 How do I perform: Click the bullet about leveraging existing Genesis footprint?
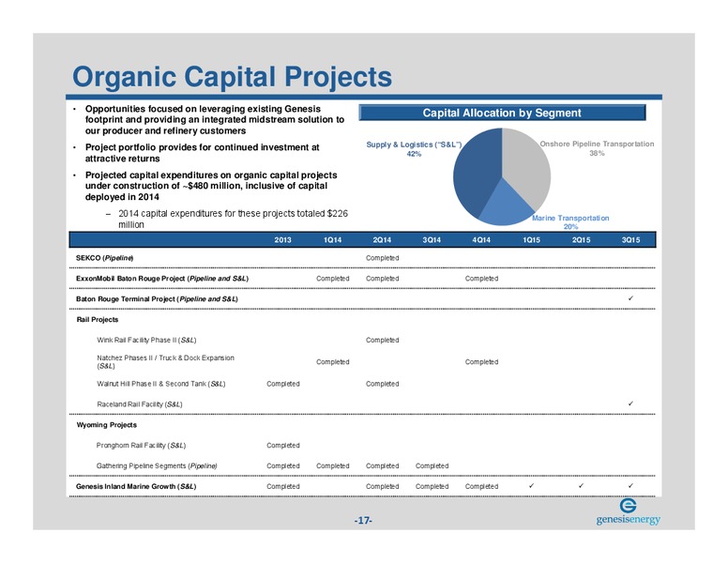215,120
